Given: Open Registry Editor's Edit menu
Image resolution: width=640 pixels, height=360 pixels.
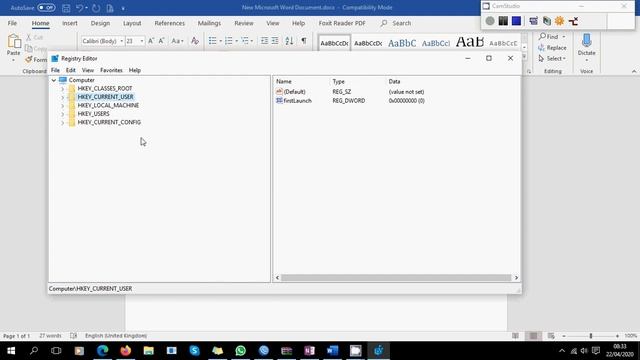Looking at the screenshot, I should 71,70.
